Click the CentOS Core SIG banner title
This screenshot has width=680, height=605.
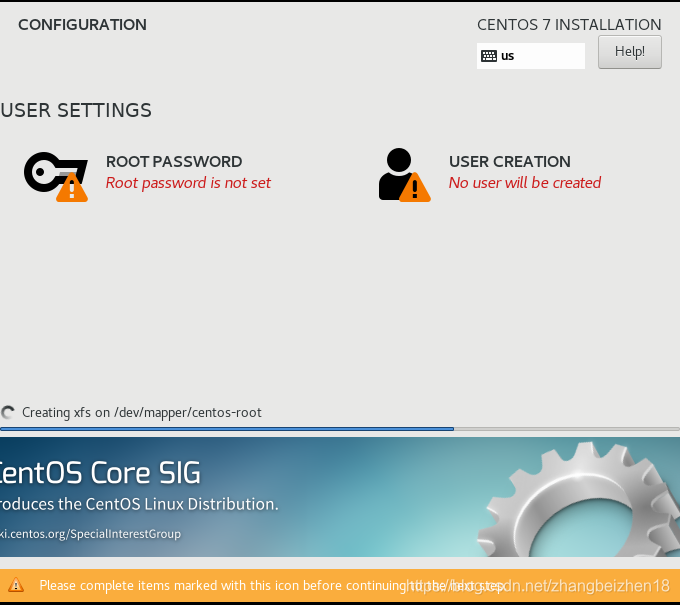[x=100, y=473]
